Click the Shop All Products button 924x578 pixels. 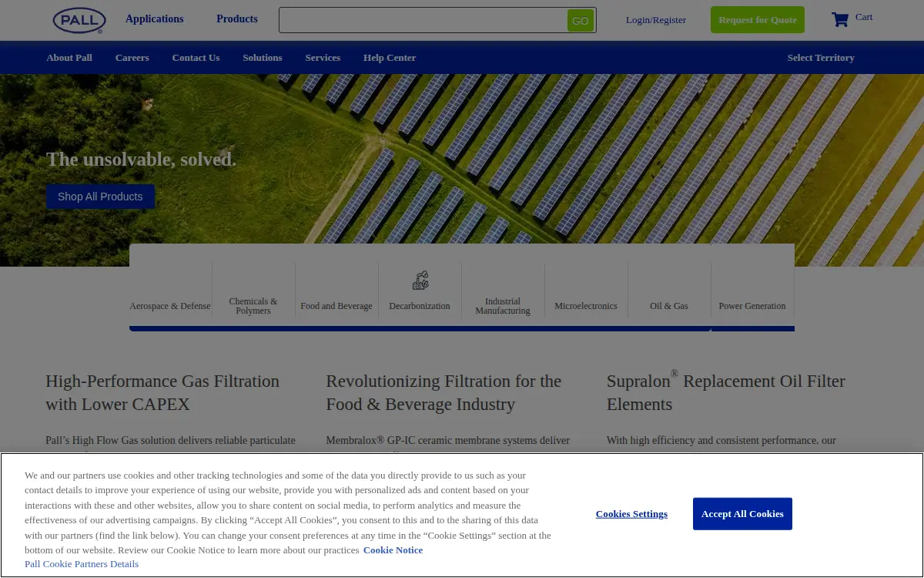(100, 197)
